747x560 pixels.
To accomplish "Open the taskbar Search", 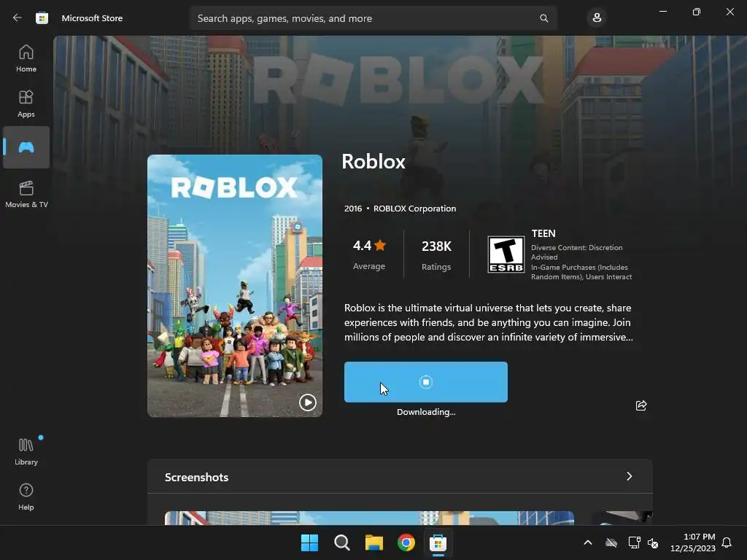I will tap(342, 542).
